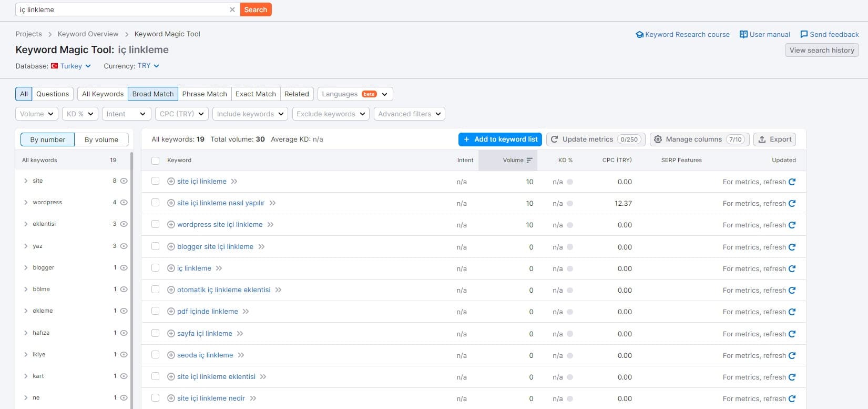This screenshot has height=409, width=868.
Task: Click the Turkey flag icon in Database
Action: (54, 66)
